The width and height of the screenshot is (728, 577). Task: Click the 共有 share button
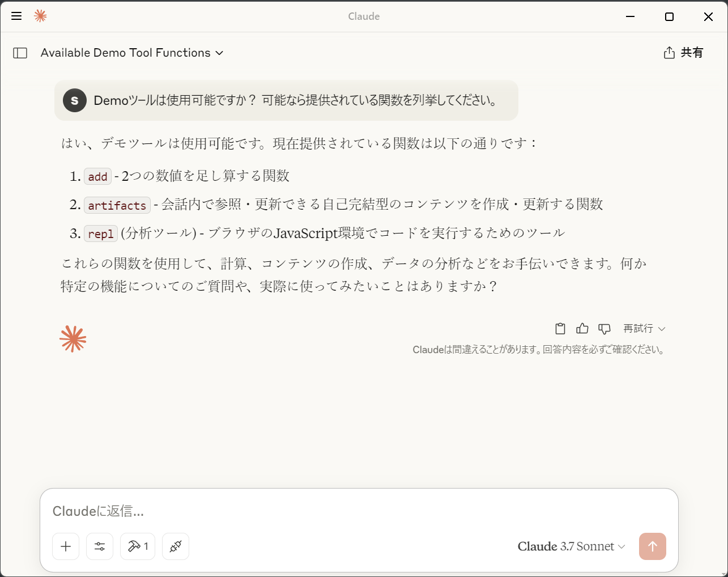(683, 53)
